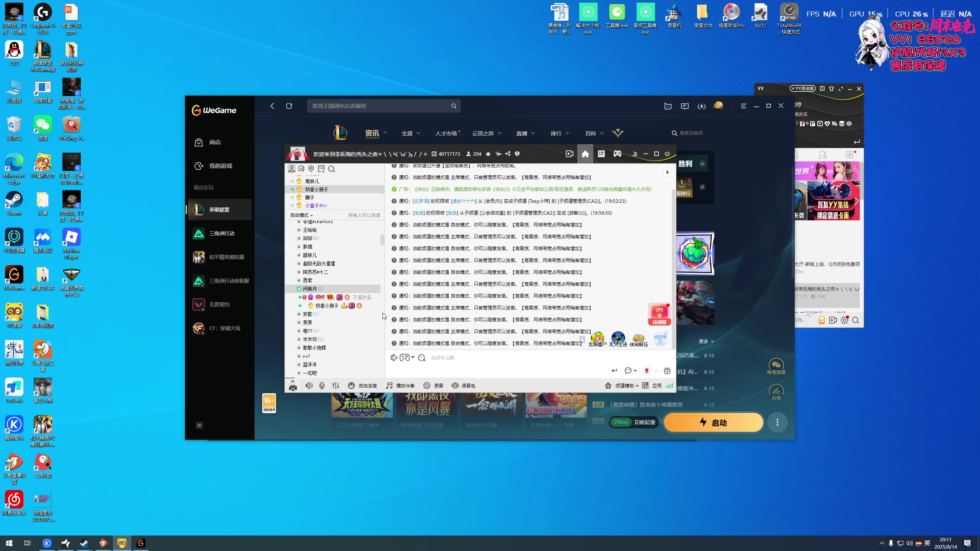
Task: Toggle the microphone in YY bottom bar
Action: point(322,386)
